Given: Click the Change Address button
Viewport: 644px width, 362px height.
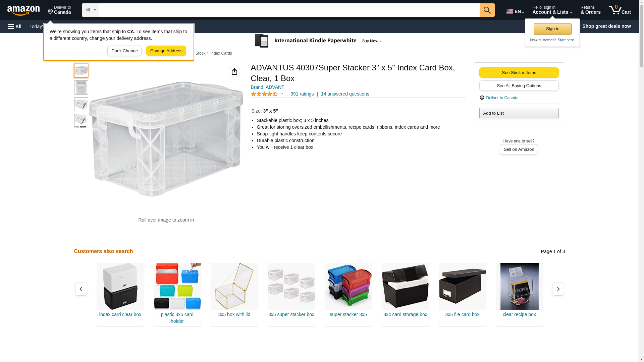Looking at the screenshot, I should click(166, 51).
